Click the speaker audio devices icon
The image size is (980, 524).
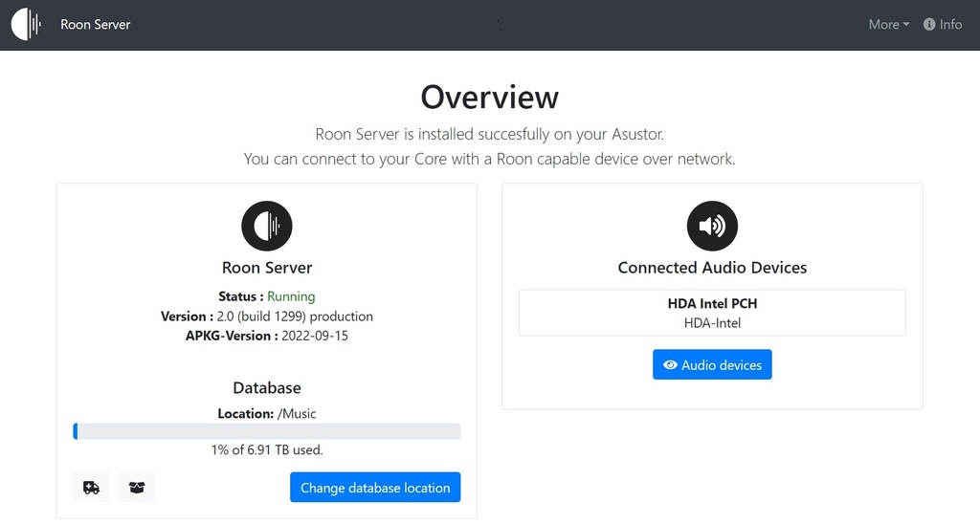click(712, 226)
